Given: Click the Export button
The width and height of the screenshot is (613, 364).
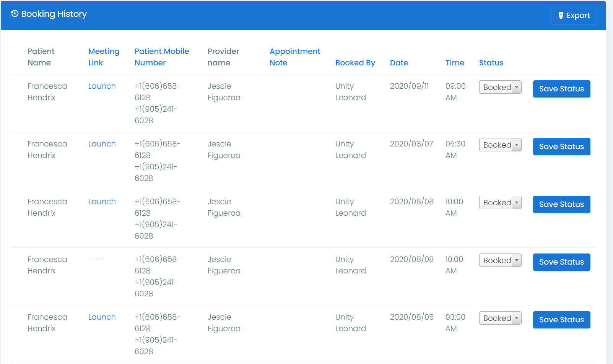Looking at the screenshot, I should coord(574,16).
